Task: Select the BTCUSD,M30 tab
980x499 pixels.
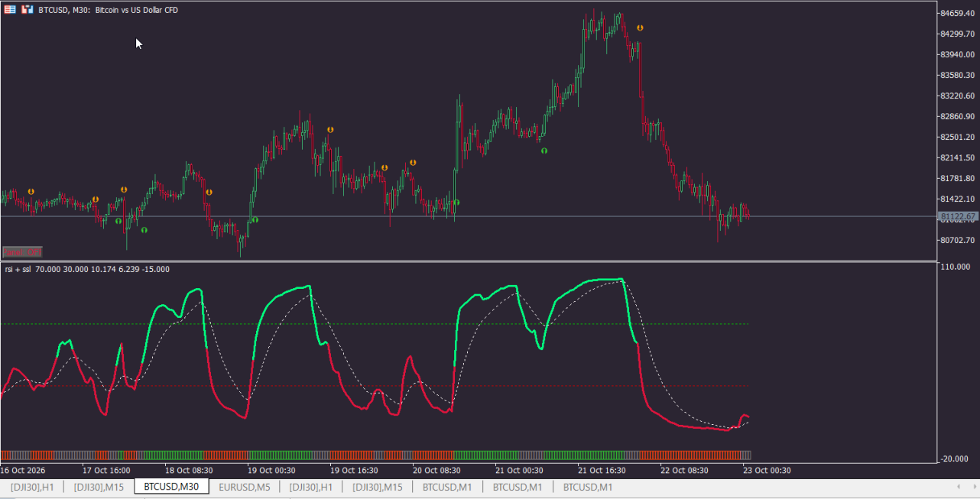Action: coord(171,487)
